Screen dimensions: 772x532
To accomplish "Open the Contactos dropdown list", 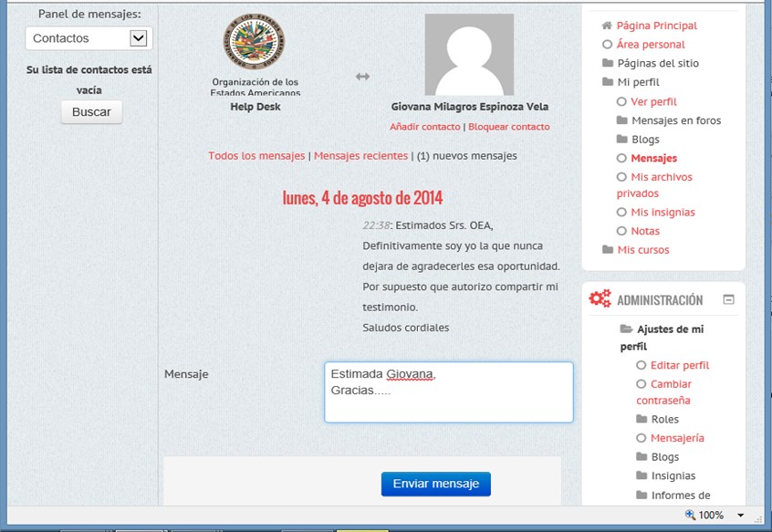I will 138,38.
